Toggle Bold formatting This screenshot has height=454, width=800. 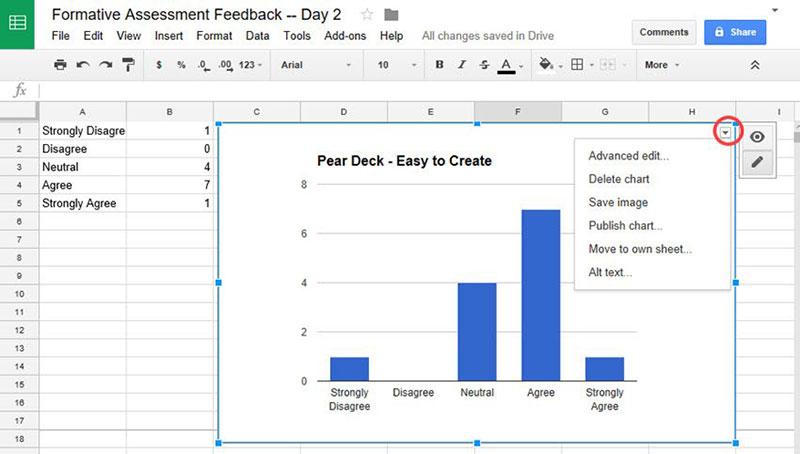[439, 65]
